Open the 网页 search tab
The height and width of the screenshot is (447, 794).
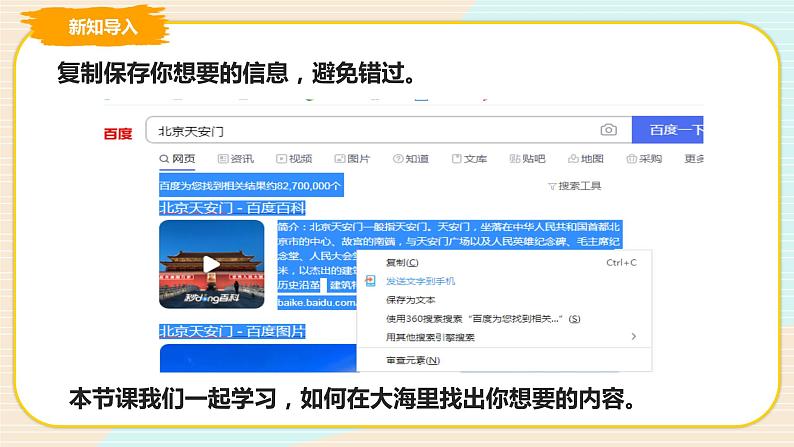pos(176,158)
